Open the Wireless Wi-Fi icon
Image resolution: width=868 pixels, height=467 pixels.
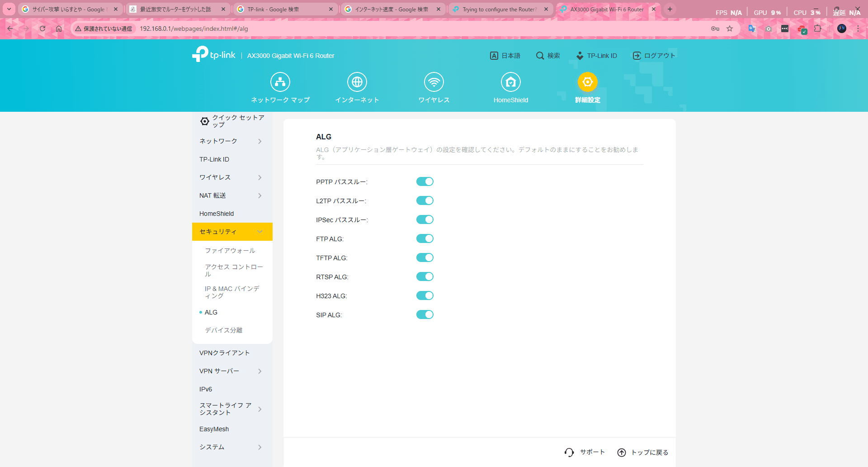[434, 82]
